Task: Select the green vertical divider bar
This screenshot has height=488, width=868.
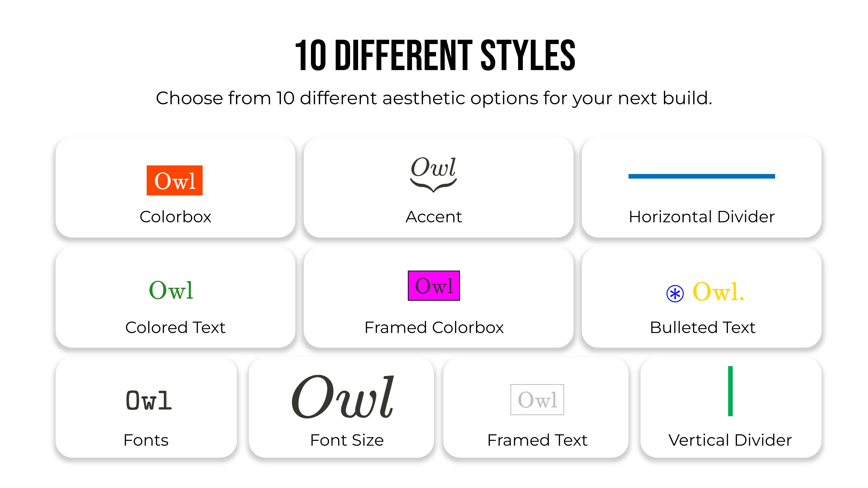Action: tap(730, 391)
